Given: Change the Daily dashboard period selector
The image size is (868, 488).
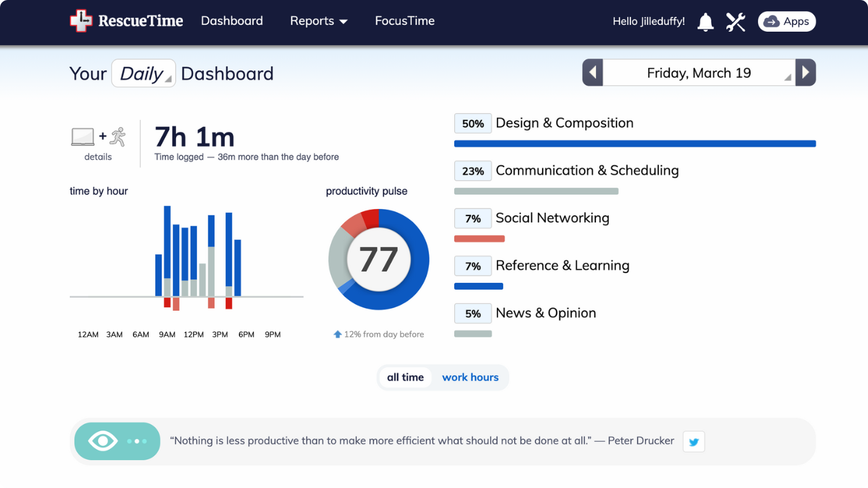Looking at the screenshot, I should coord(144,73).
